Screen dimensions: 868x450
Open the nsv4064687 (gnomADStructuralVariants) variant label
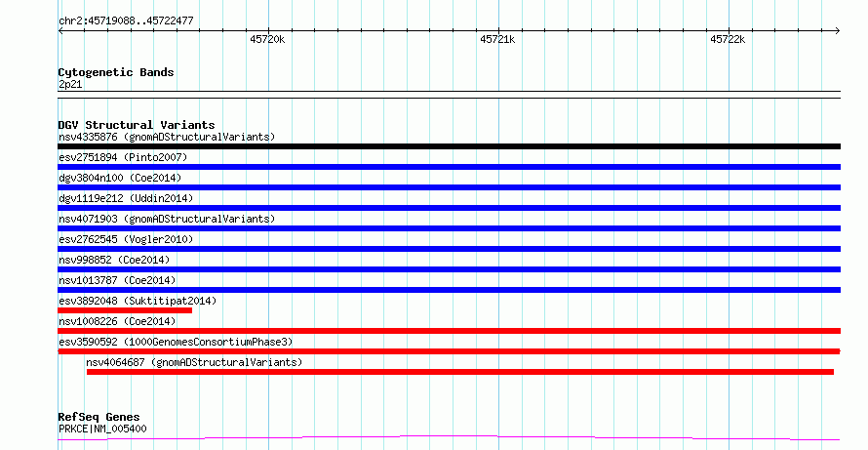tap(194, 362)
